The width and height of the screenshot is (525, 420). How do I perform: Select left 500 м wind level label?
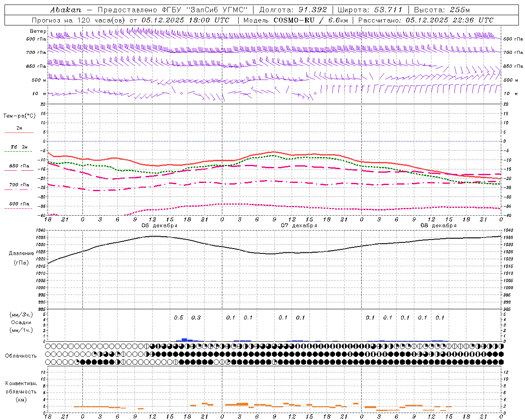coord(39,80)
